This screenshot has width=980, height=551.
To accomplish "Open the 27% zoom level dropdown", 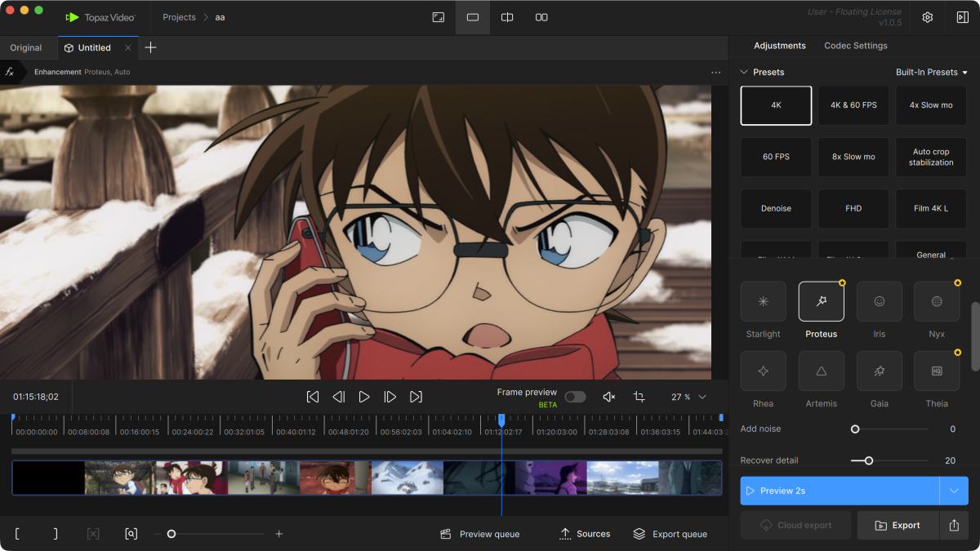I will pos(688,397).
